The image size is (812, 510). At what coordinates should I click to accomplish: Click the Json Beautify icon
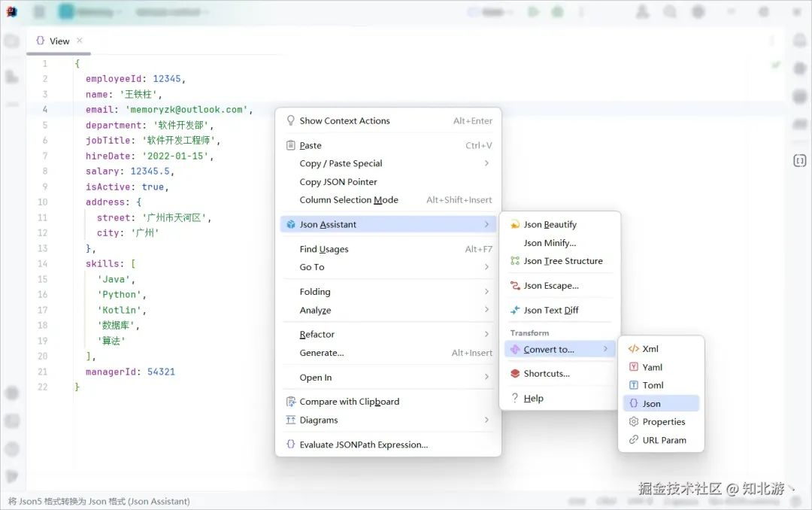pyautogui.click(x=515, y=224)
